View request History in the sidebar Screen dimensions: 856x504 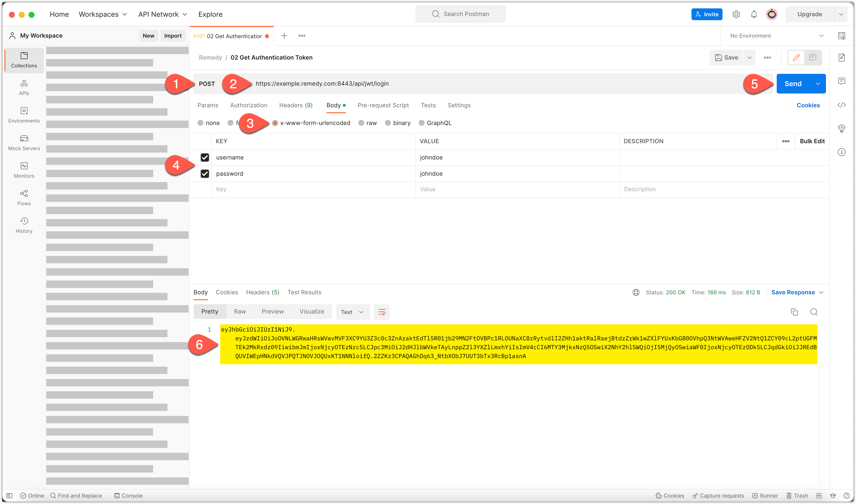[x=24, y=225]
